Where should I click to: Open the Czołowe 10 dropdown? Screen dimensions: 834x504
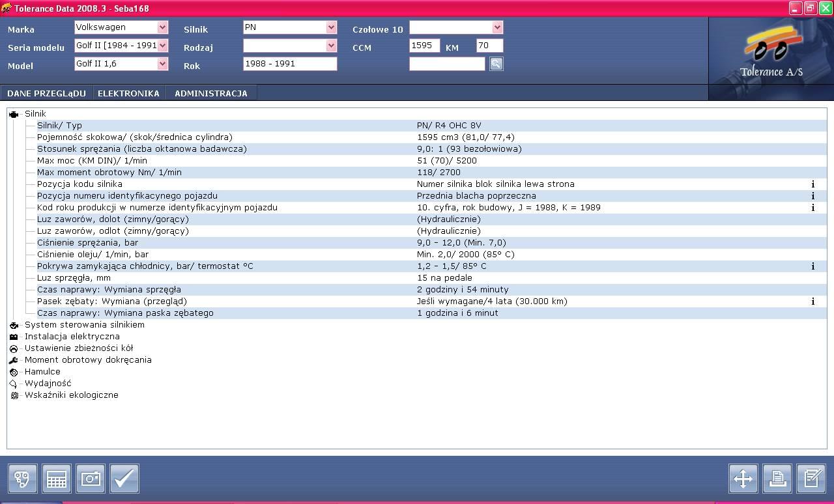click(x=498, y=27)
